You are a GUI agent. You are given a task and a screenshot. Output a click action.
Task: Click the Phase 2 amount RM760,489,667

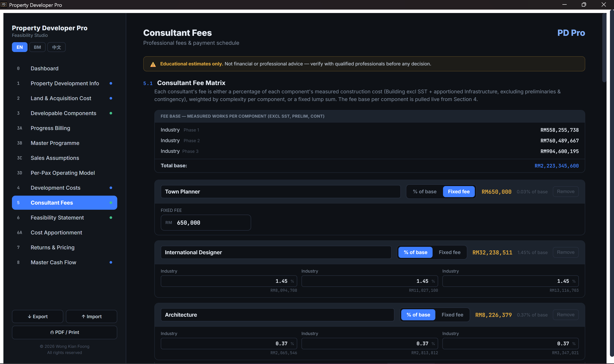(x=560, y=141)
